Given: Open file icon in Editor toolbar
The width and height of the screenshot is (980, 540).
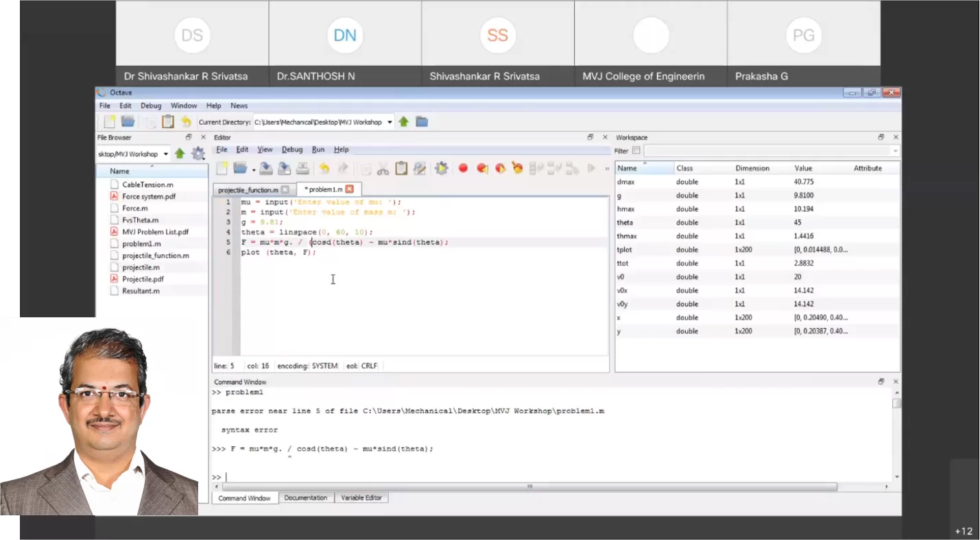Looking at the screenshot, I should tap(239, 168).
